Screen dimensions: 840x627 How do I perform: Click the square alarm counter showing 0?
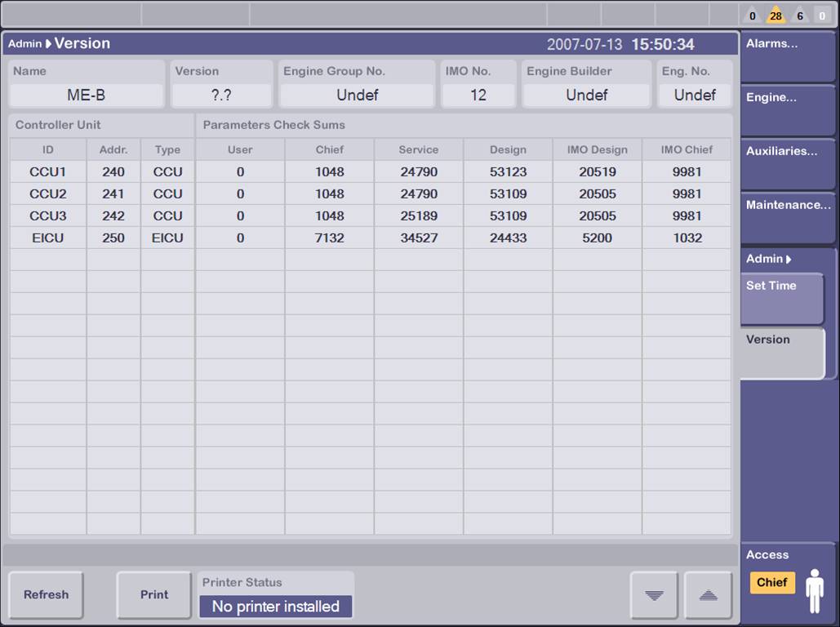(x=823, y=16)
